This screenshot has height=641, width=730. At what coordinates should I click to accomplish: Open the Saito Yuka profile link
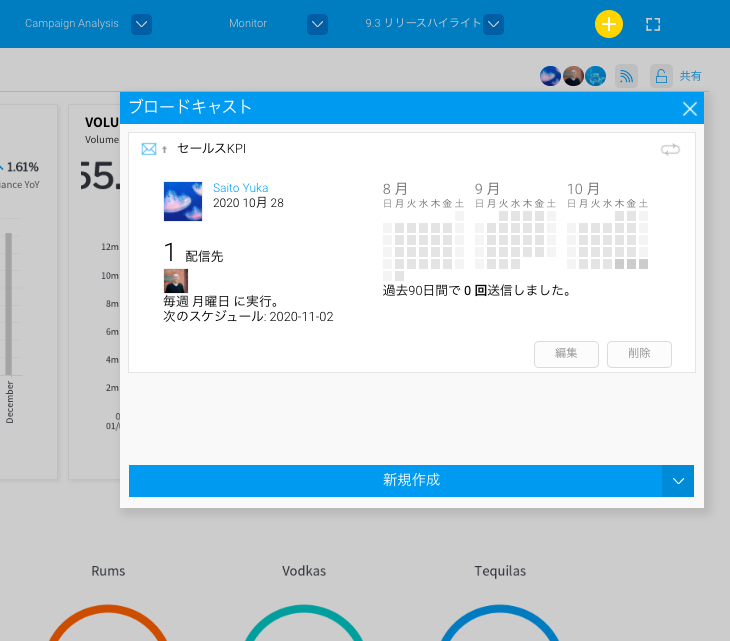click(x=240, y=188)
